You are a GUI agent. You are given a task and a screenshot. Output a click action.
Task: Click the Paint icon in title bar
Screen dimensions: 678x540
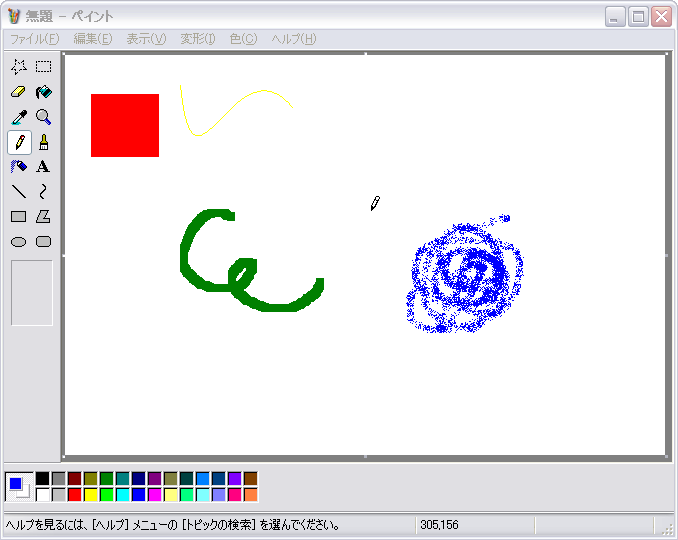tap(14, 16)
